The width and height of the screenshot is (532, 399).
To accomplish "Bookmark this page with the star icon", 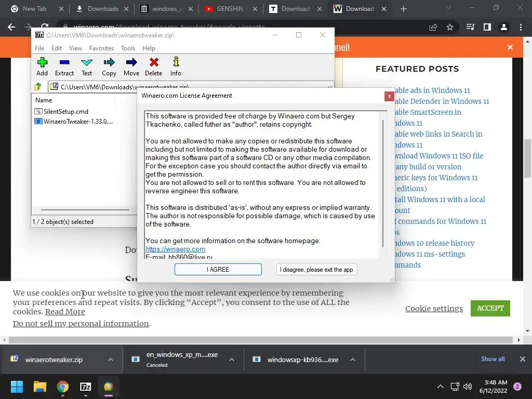I will [450, 27].
